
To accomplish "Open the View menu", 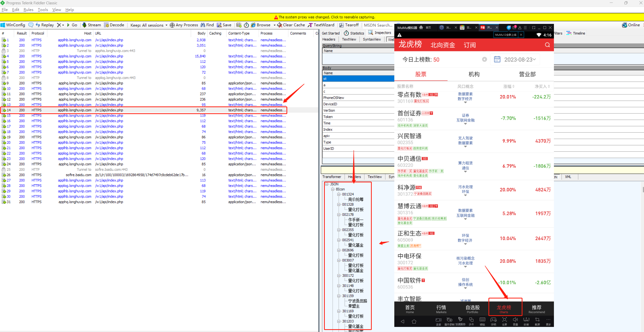I will (57, 10).
